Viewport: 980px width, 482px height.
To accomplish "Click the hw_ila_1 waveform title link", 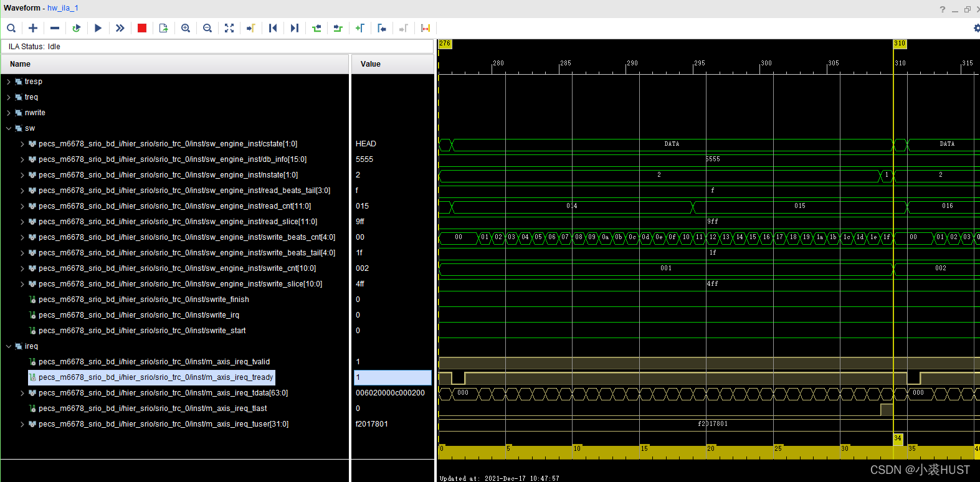I will [x=63, y=8].
